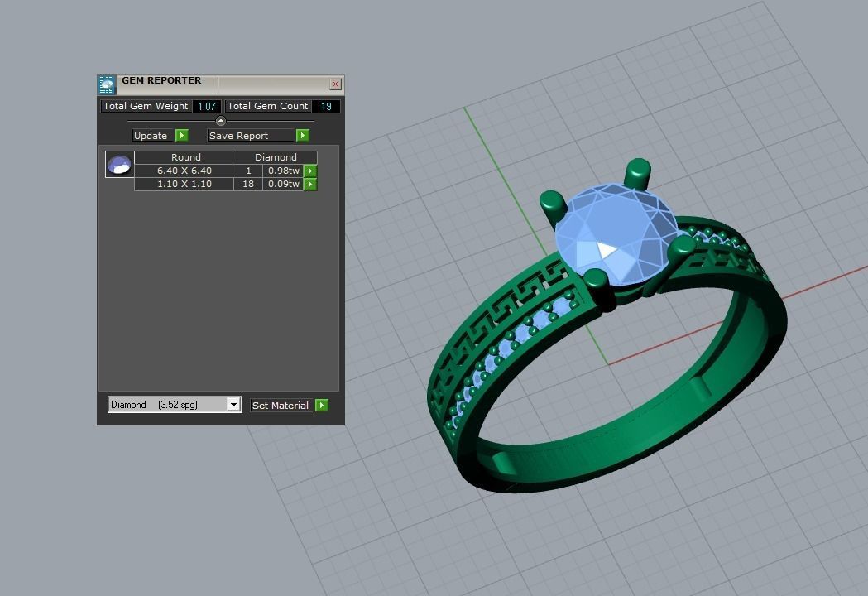Click green arrow next to Set Material

click(x=322, y=405)
